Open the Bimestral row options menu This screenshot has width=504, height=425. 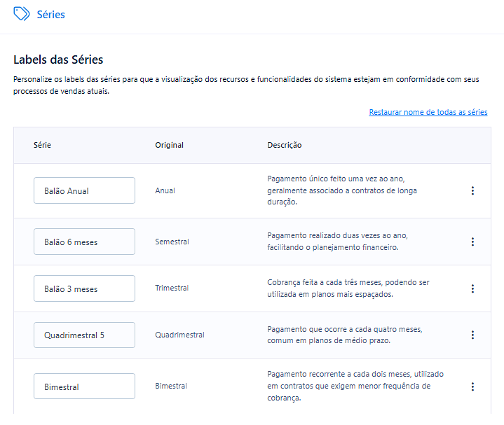pyautogui.click(x=472, y=386)
